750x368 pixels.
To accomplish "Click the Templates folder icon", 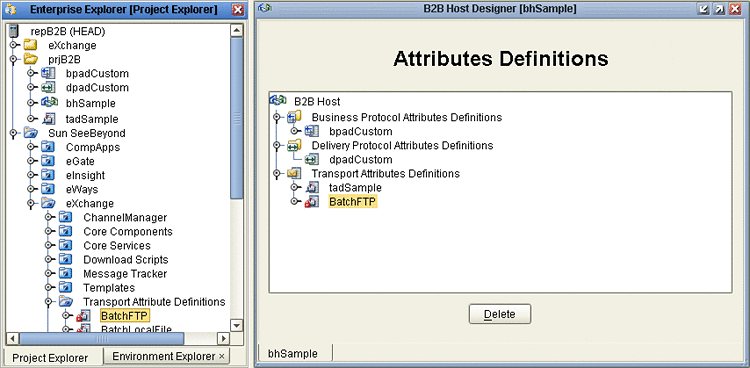I will [x=66, y=288].
